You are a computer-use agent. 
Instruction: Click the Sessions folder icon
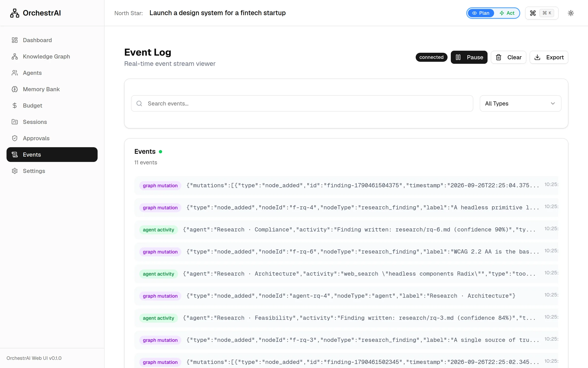(x=15, y=122)
